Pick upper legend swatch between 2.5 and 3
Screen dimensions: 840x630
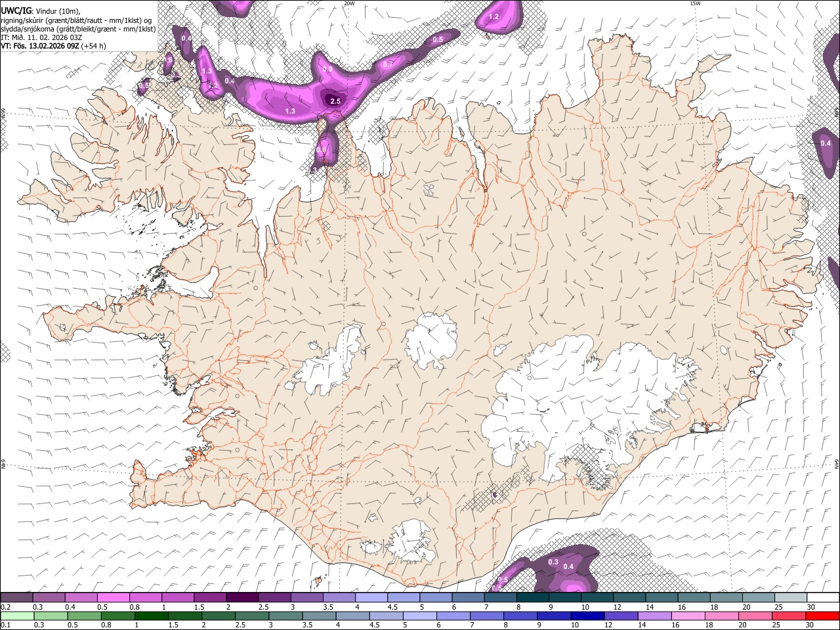[274, 597]
